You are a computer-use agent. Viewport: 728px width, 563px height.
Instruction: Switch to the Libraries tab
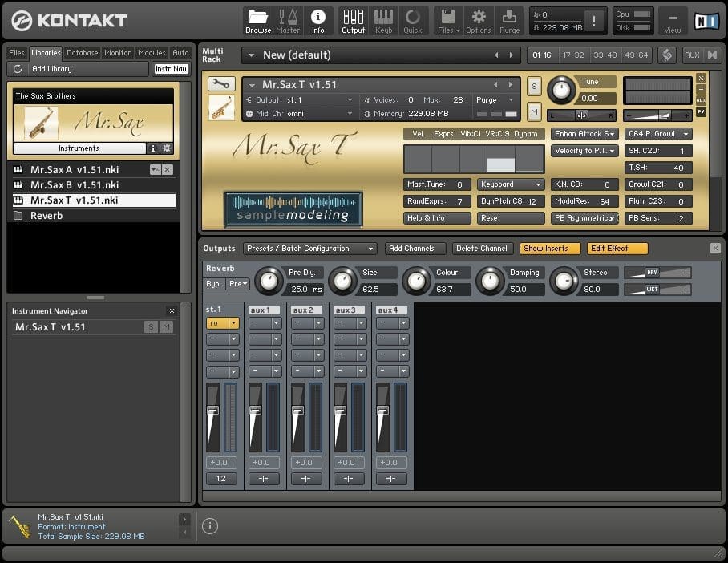pyautogui.click(x=45, y=53)
